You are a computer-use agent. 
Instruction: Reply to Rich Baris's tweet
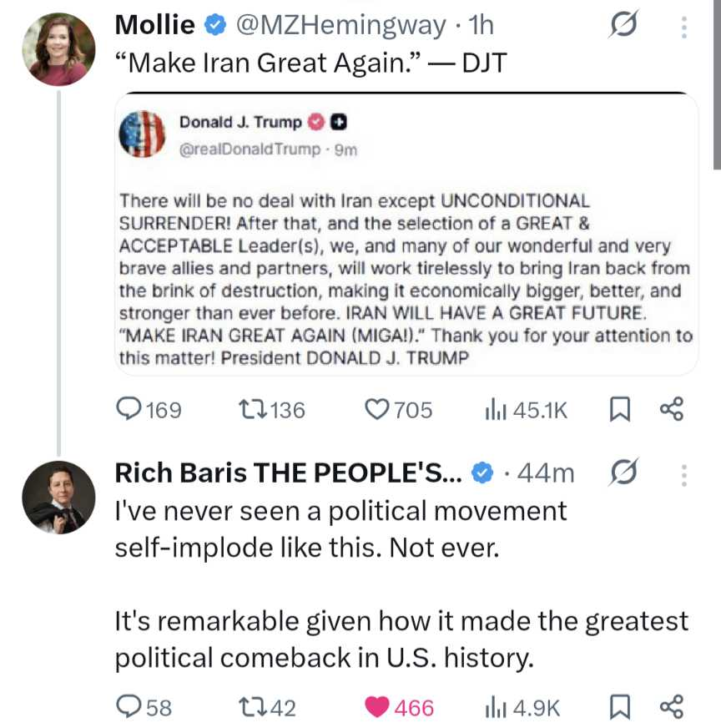[x=129, y=708]
